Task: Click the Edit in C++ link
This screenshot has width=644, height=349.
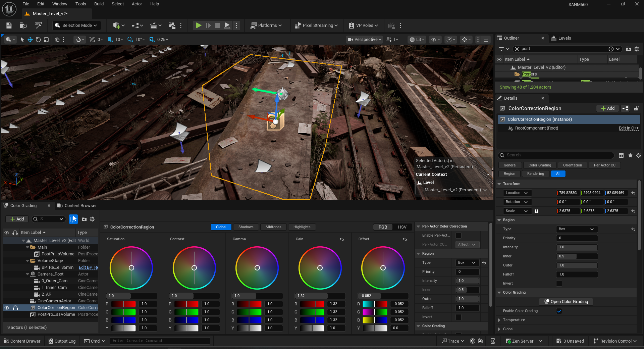Action: click(628, 128)
